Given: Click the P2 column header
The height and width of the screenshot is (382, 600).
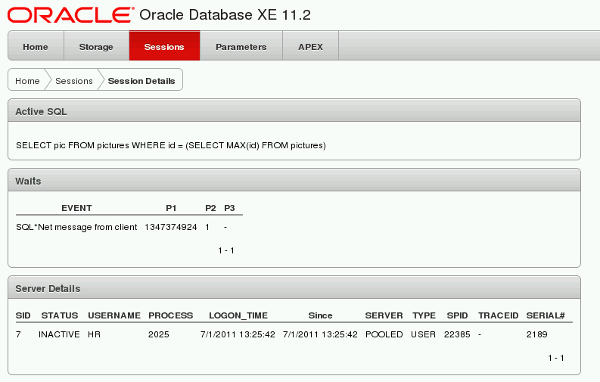Looking at the screenshot, I should pos(210,208).
